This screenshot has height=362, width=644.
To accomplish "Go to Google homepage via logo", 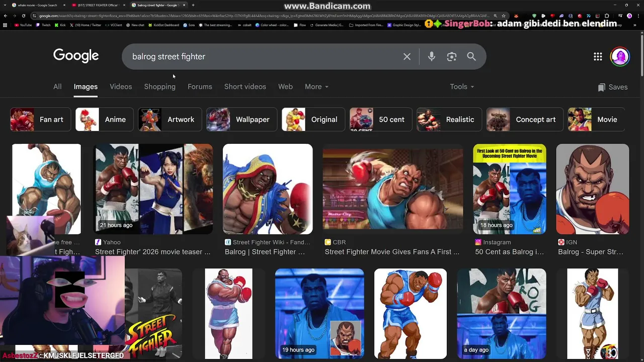I will coord(76,56).
